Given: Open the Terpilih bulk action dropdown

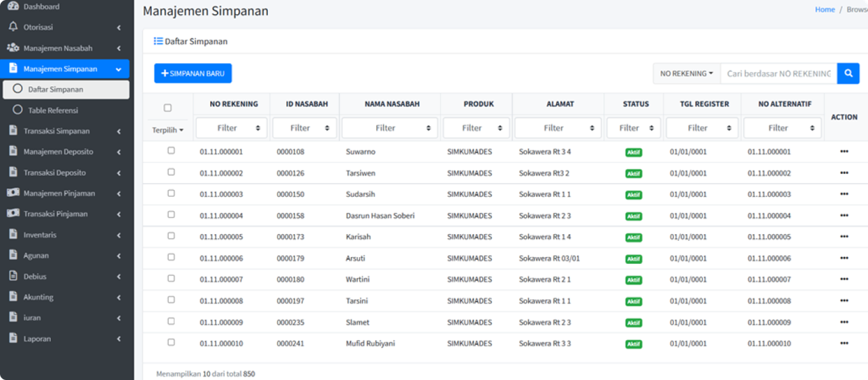Looking at the screenshot, I should coord(167,130).
